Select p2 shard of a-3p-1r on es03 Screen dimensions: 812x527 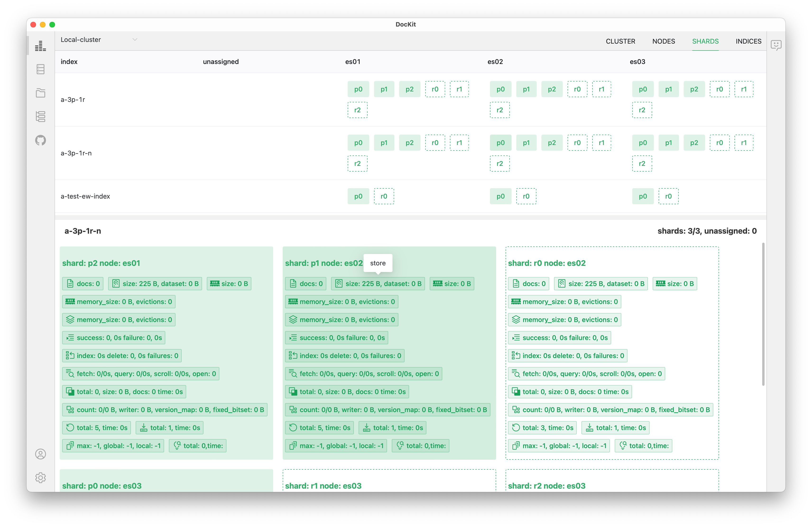pyautogui.click(x=694, y=89)
